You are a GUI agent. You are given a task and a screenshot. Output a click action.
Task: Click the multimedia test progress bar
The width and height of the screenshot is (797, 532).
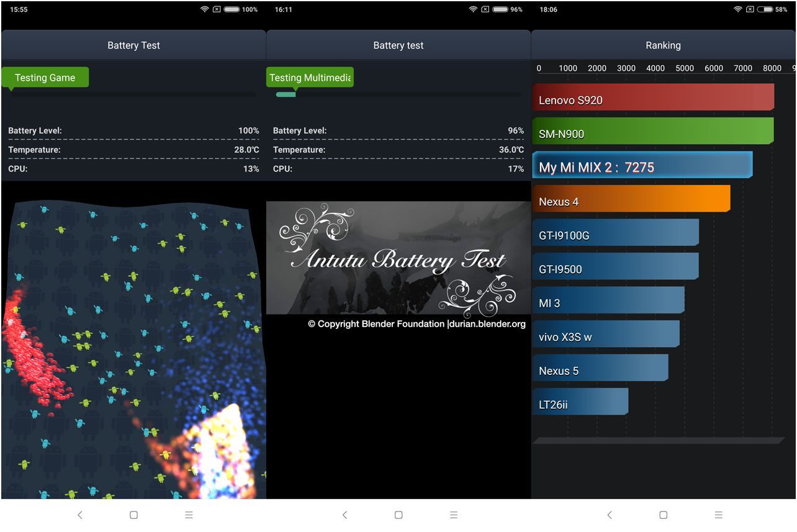[x=398, y=94]
